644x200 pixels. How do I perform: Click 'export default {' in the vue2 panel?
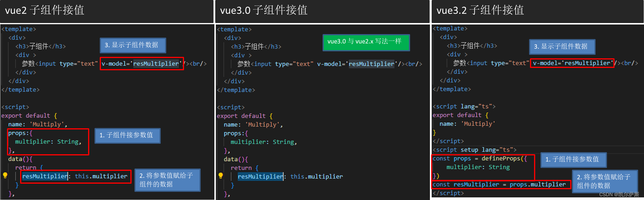(x=29, y=116)
